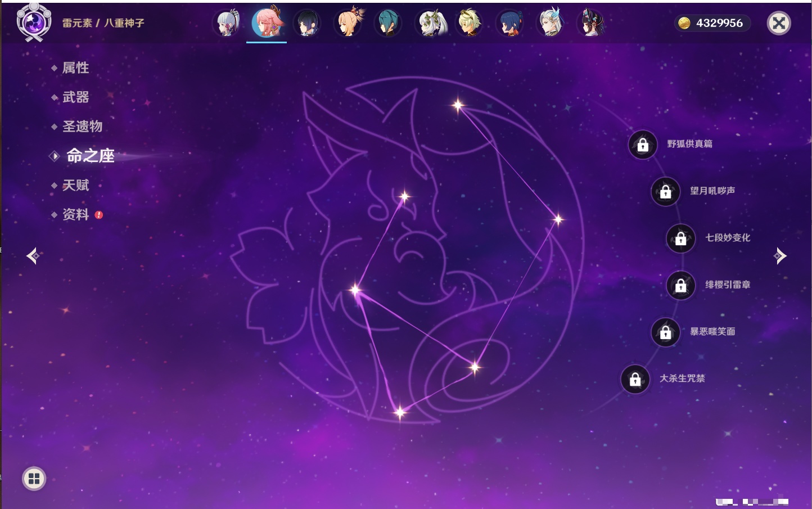This screenshot has height=509, width=812.
Task: Open the 天赋 talents menu
Action: click(75, 185)
